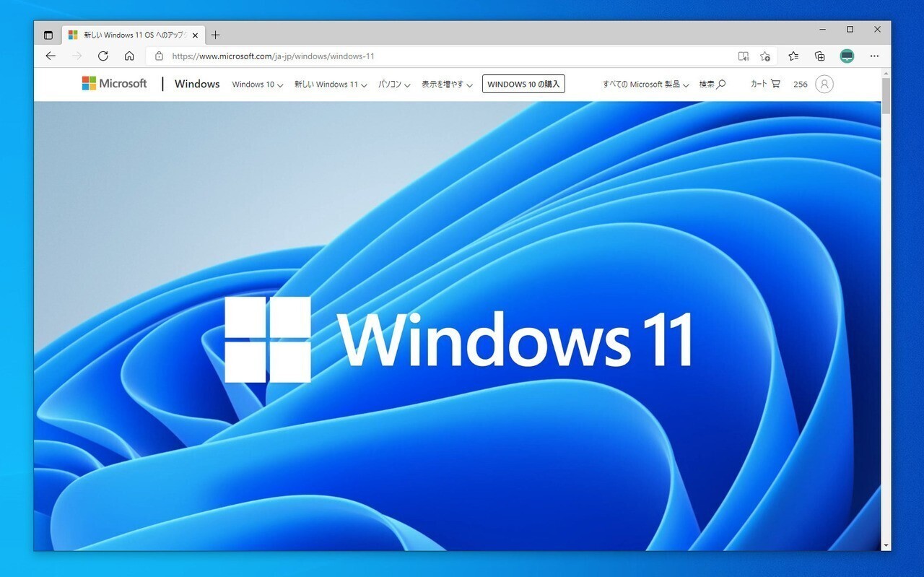Click the Microsoft logo on the page
Viewport: 924px width, 577px height.
114,84
